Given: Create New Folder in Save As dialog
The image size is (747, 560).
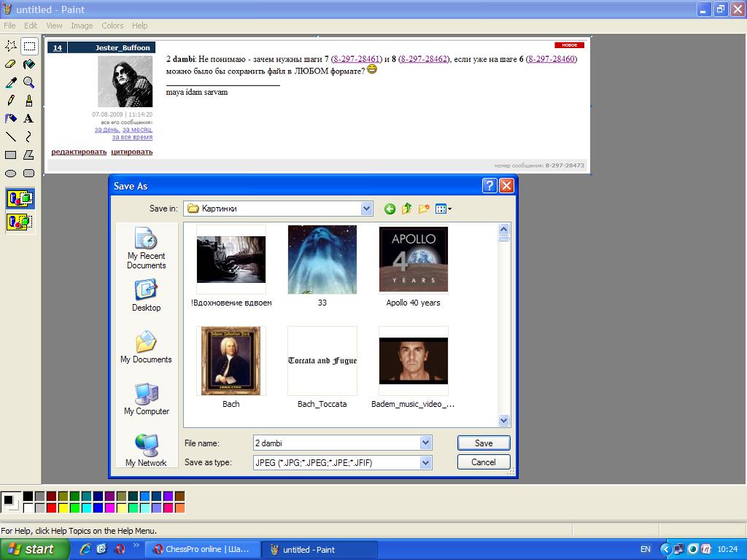Looking at the screenshot, I should (x=423, y=209).
